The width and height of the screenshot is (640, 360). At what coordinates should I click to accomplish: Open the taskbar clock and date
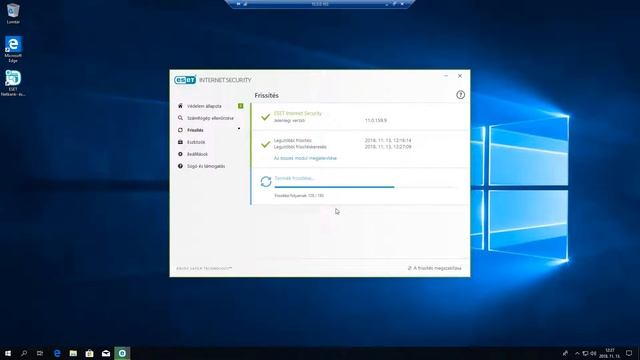tap(610, 353)
